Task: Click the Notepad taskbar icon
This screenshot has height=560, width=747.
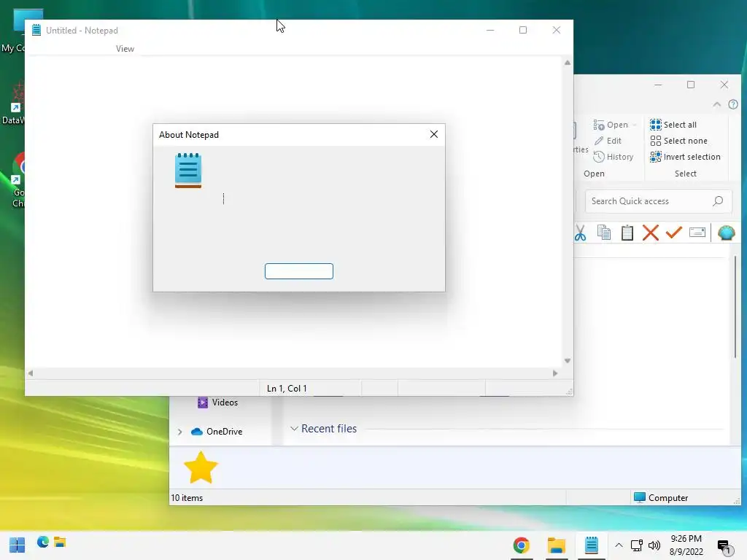Action: point(591,545)
